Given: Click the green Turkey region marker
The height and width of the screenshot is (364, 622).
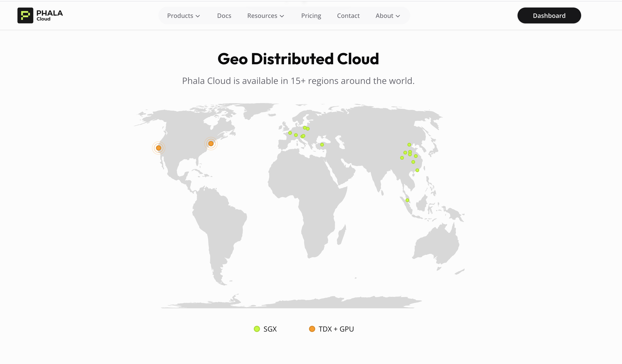Looking at the screenshot, I should (x=322, y=145).
